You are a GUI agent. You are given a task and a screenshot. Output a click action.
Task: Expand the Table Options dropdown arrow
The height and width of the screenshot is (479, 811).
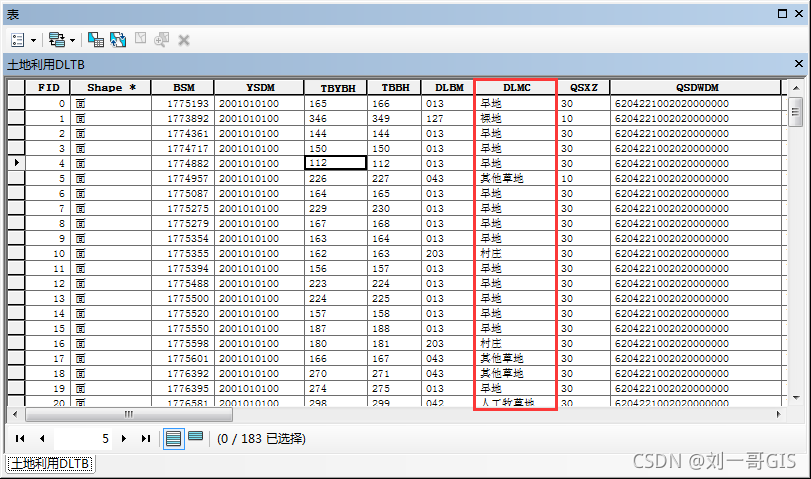34,40
